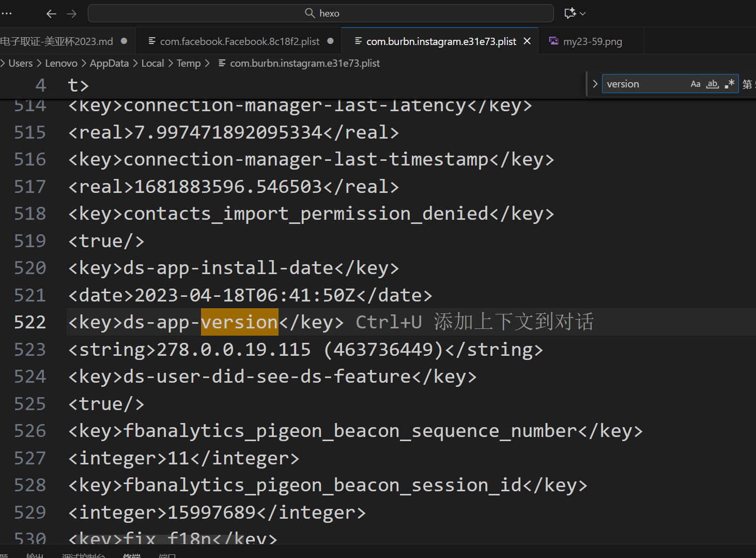756x558 pixels.
Task: Click line number 523 in gutter
Action: pos(30,350)
